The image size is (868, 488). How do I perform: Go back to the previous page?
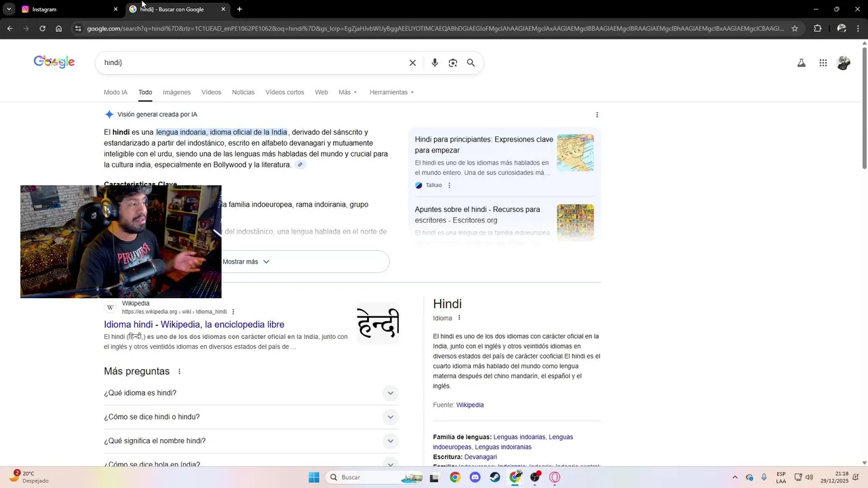[9, 28]
